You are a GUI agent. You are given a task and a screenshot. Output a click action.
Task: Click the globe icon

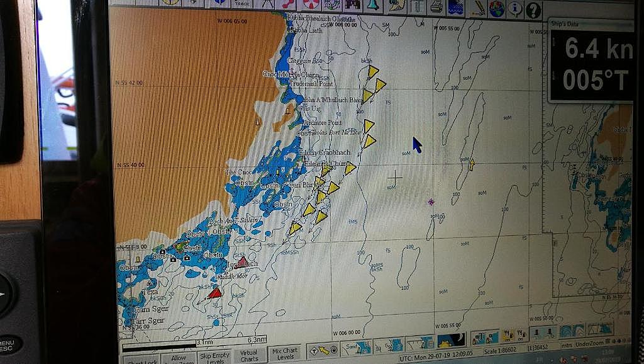pyautogui.click(x=497, y=9)
